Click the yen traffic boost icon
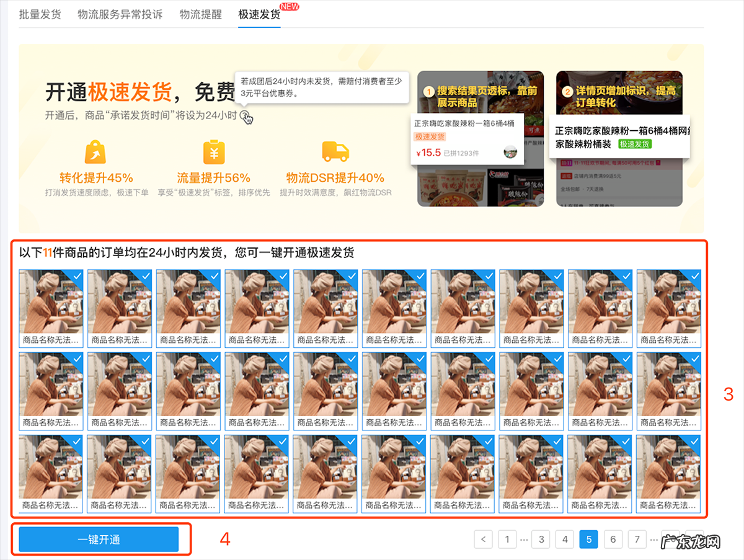Screen dimensions: 744x560 (214, 151)
